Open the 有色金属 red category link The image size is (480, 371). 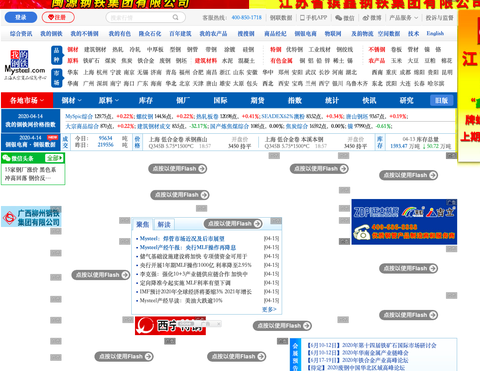(281, 61)
